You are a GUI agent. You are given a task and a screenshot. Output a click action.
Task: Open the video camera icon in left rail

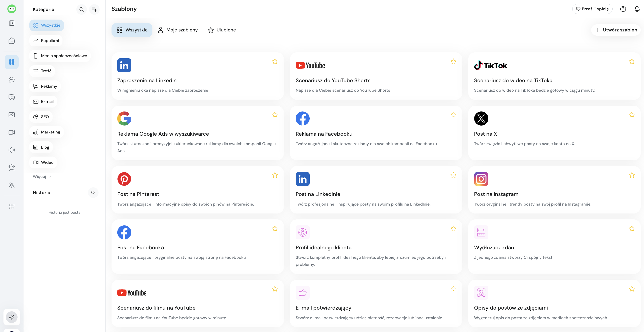pyautogui.click(x=11, y=132)
